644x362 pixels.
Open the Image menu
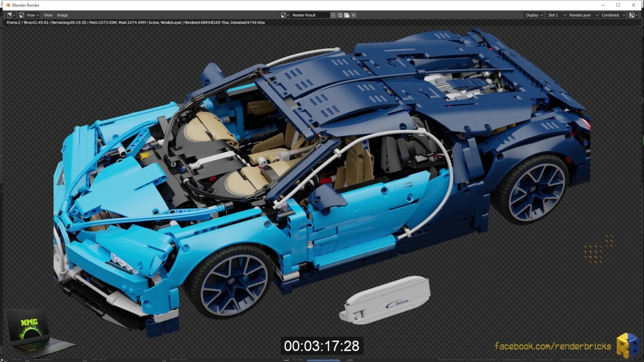[62, 15]
